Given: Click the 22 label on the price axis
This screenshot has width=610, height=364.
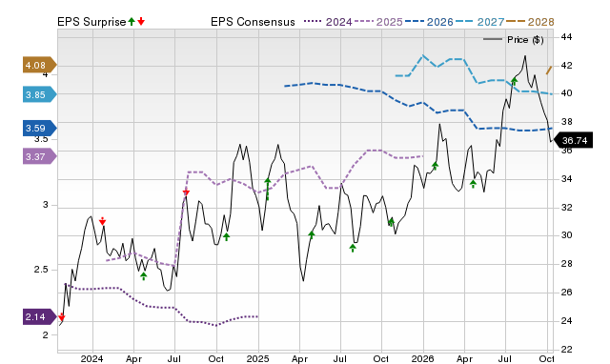Looking at the screenshot, I should (566, 349).
